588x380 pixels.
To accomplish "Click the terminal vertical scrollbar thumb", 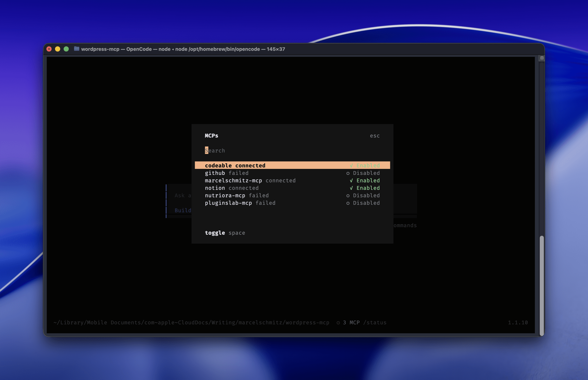I will click(x=542, y=285).
